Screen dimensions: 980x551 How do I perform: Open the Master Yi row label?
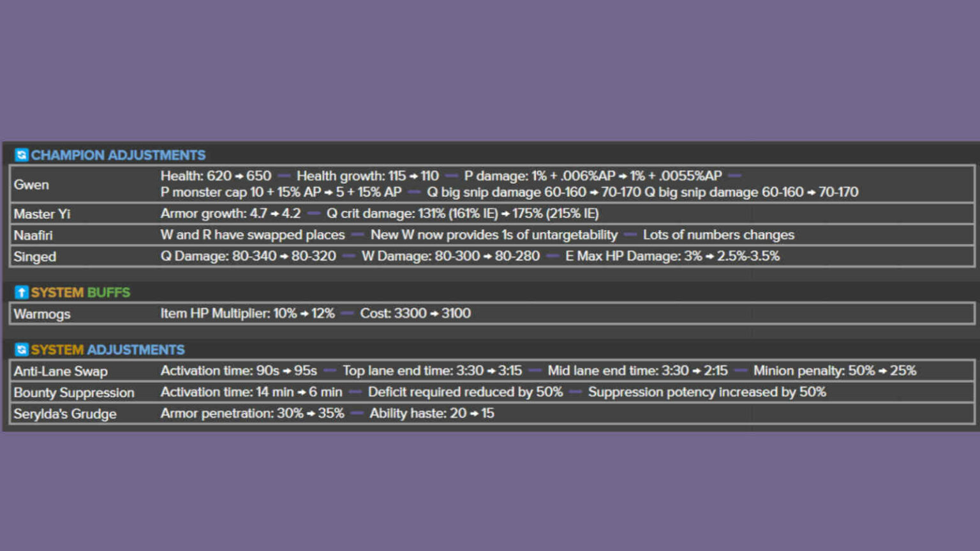(42, 214)
